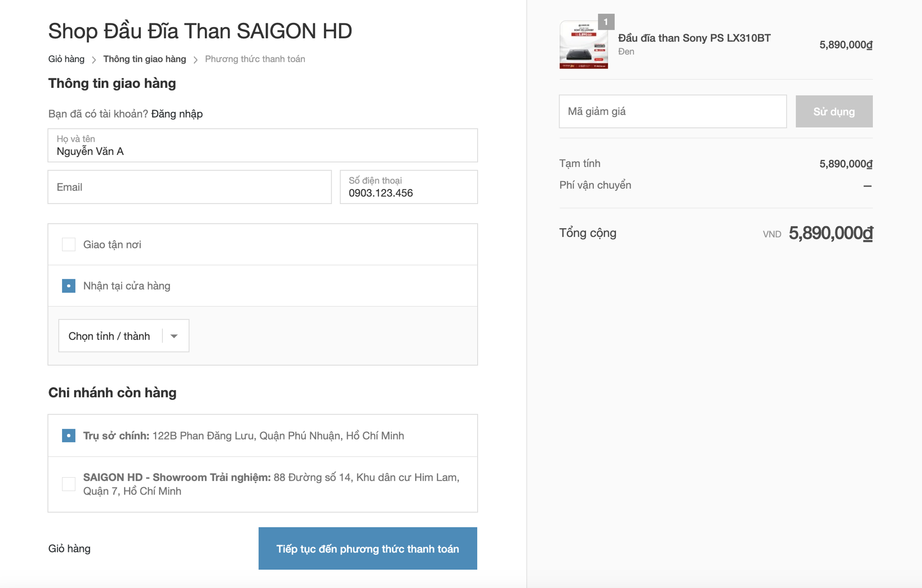Apply discount with Sử dụng button
Screen dimensions: 922x588
pos(834,111)
